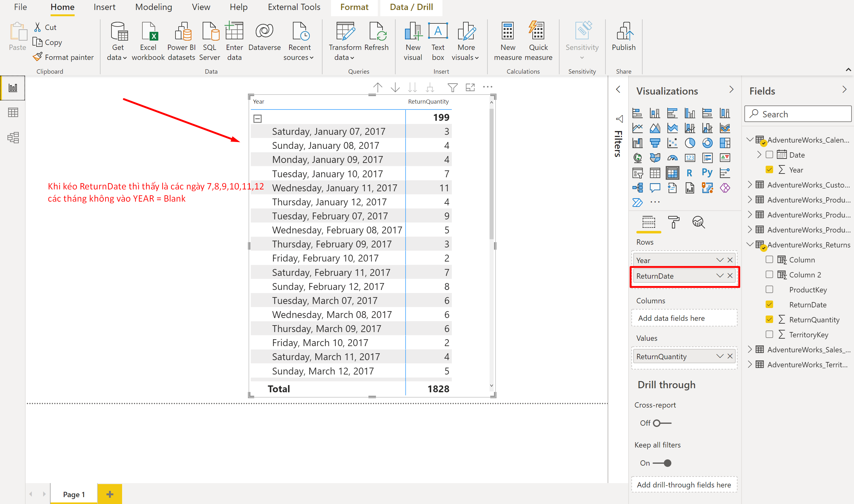Switch to the View ribbon tab
This screenshot has height=504, width=854.
click(201, 7)
